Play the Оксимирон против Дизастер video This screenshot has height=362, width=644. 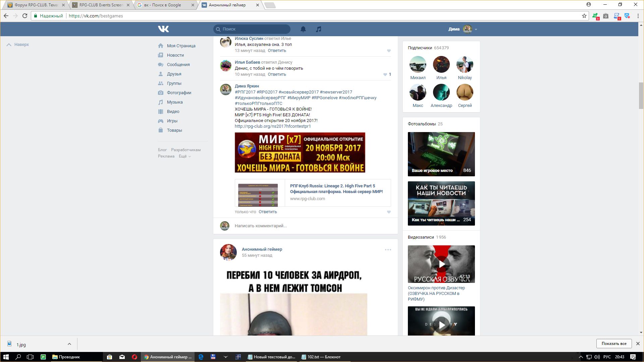pos(441,264)
